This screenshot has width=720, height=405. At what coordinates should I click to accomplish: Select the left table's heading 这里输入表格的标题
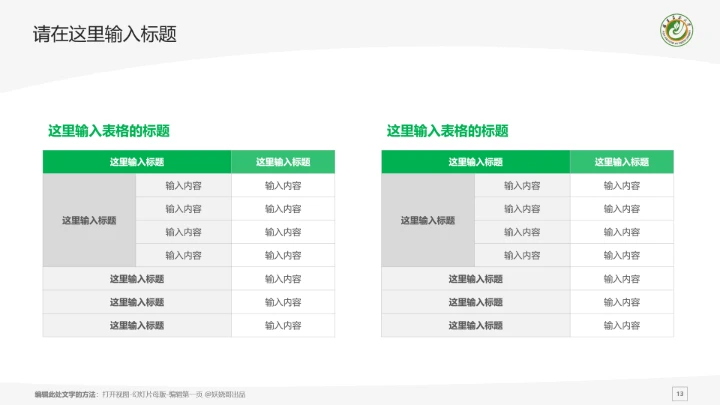109,131
